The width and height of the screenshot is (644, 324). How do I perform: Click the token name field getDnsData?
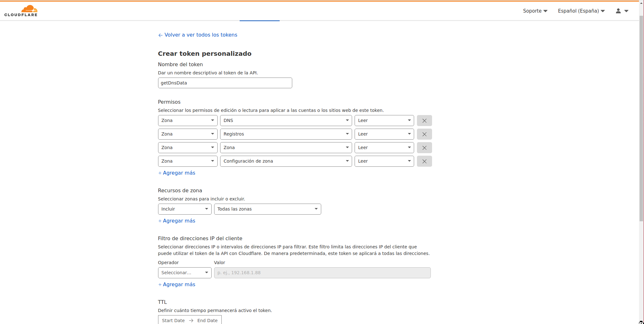(x=225, y=83)
